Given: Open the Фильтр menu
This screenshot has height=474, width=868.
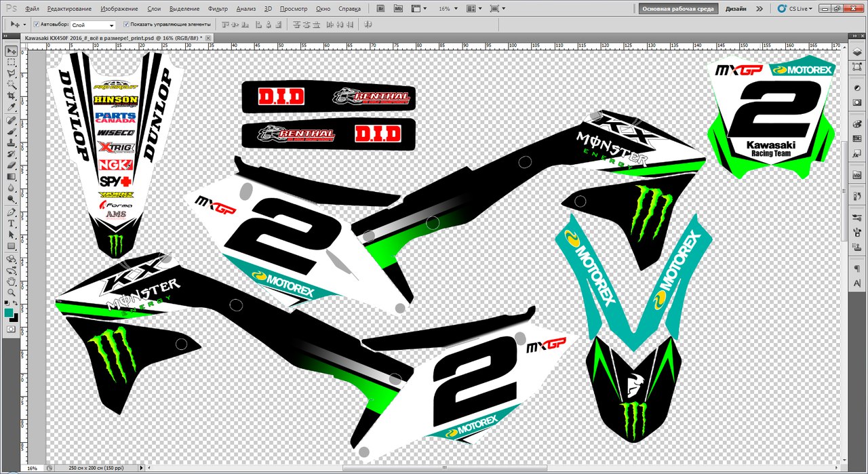Looking at the screenshot, I should [218, 9].
